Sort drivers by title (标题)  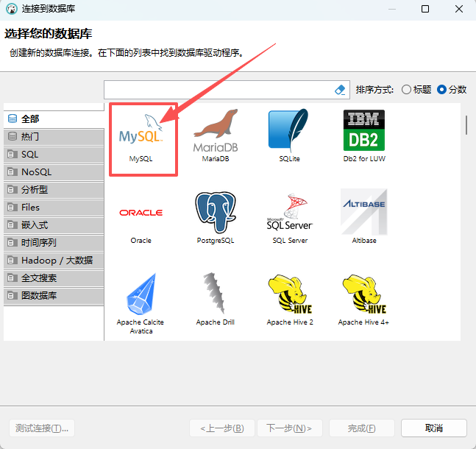point(416,90)
